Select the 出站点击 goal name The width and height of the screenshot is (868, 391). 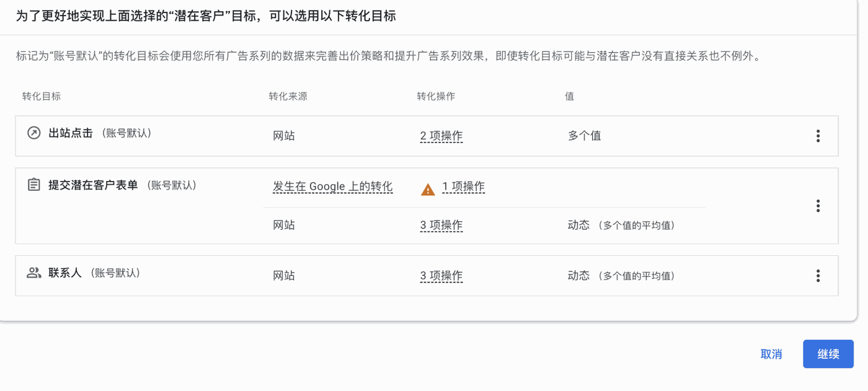point(71,133)
